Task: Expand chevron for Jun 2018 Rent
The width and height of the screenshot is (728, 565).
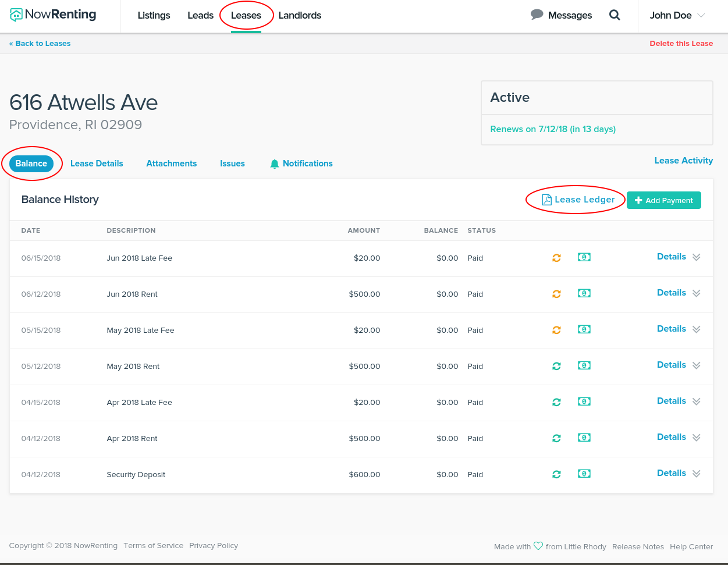Action: (x=697, y=293)
